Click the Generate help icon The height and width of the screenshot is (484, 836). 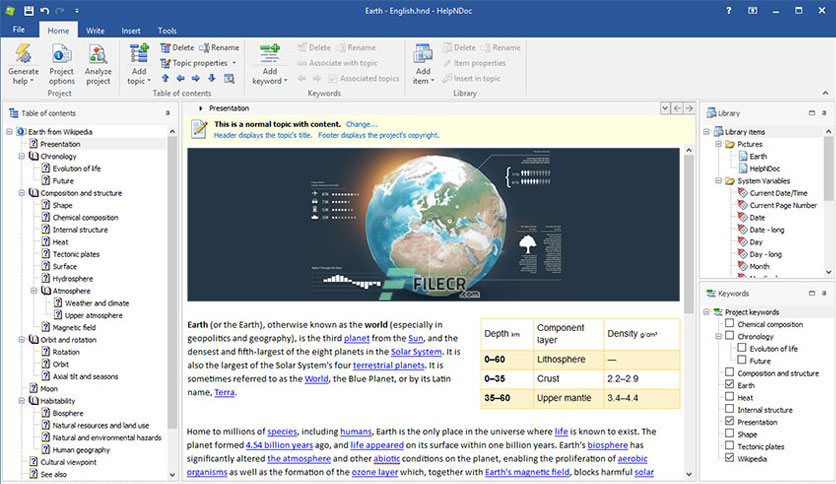(x=23, y=55)
